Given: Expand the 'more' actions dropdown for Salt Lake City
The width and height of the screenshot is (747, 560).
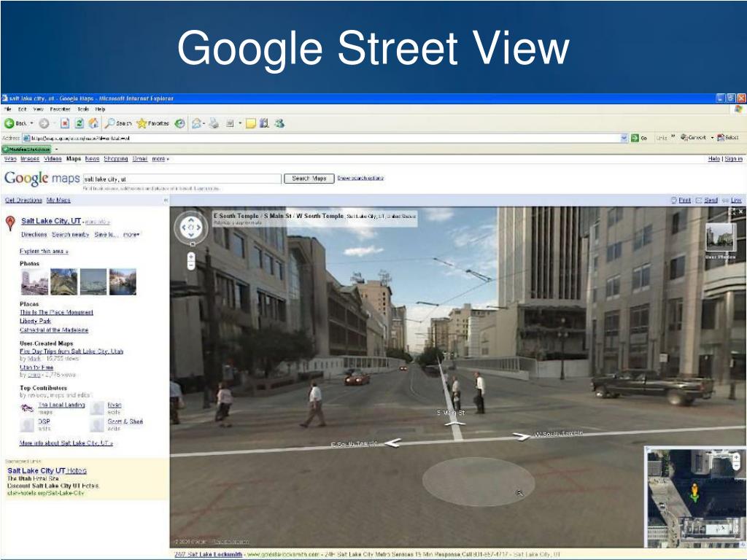Looking at the screenshot, I should (131, 235).
